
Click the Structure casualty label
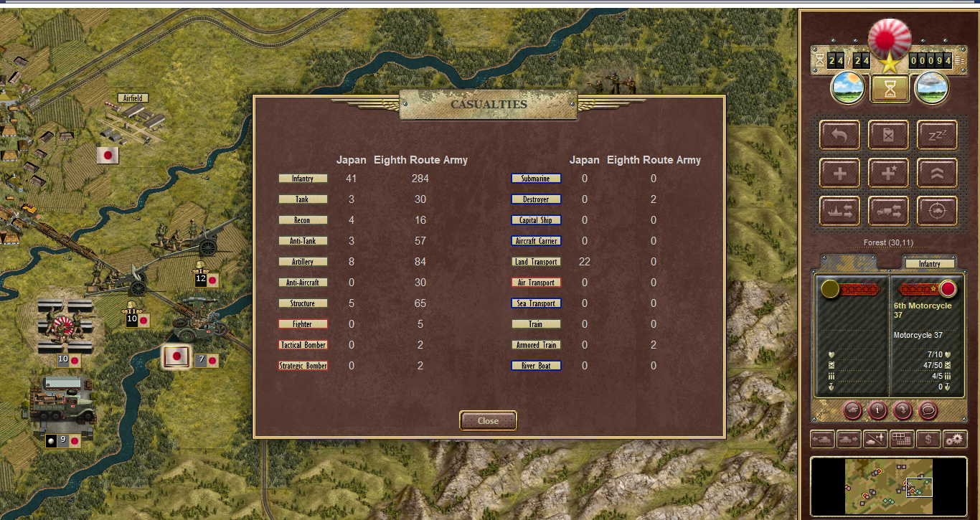coord(303,303)
